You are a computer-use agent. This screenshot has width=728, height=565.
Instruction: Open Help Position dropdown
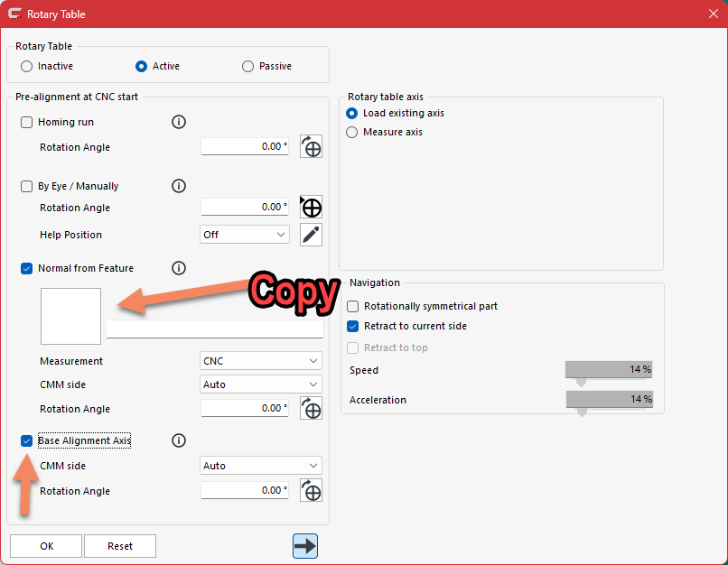(x=245, y=235)
